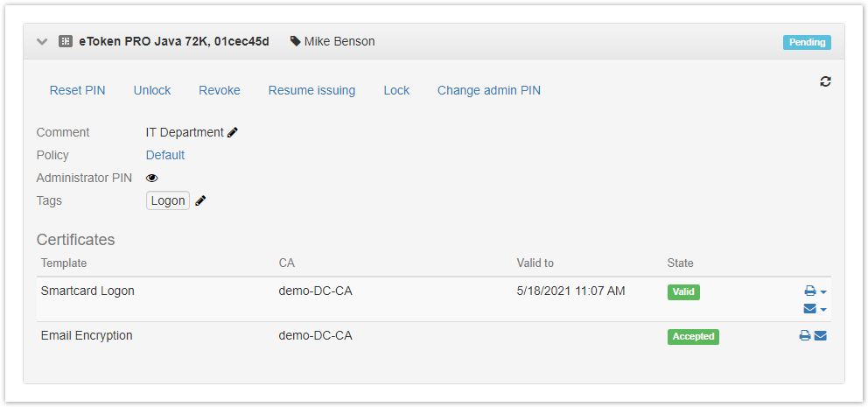Open print dropdown arrow for Smartcard Logon
This screenshot has height=407, width=868.
coord(823,291)
